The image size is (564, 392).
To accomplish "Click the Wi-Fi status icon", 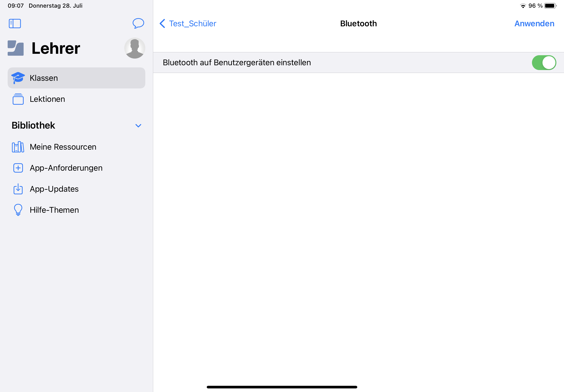I will point(523,6).
